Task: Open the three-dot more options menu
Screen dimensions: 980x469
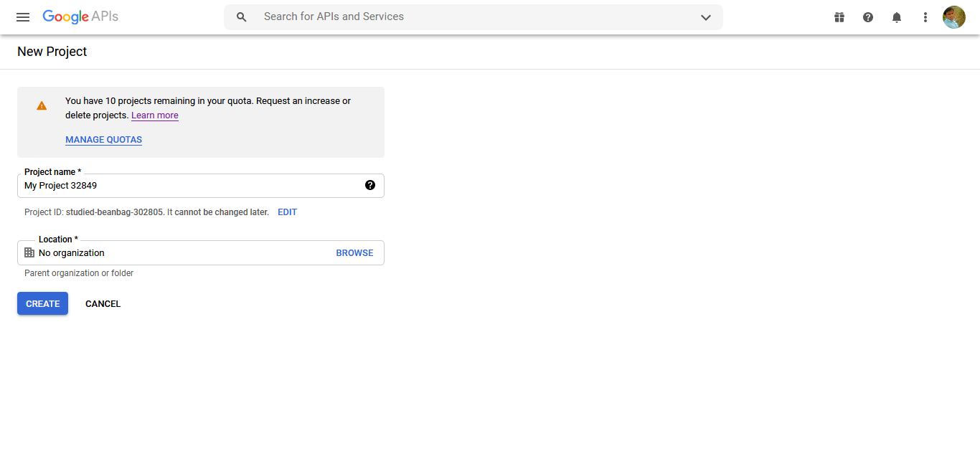Action: [925, 17]
